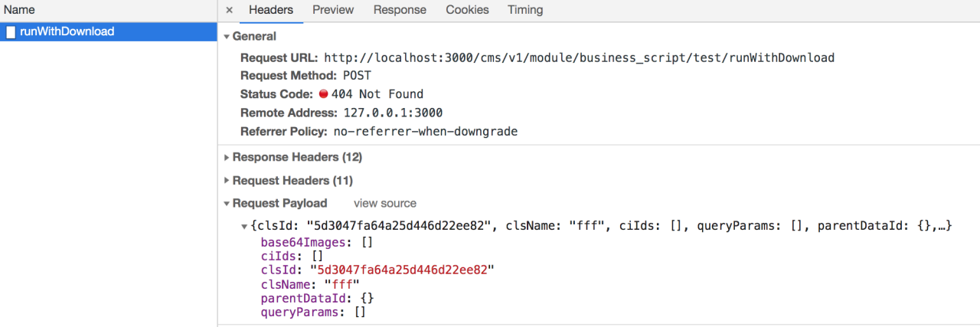This screenshot has width=980, height=327.
Task: Open the Timing tab
Action: 525,10
